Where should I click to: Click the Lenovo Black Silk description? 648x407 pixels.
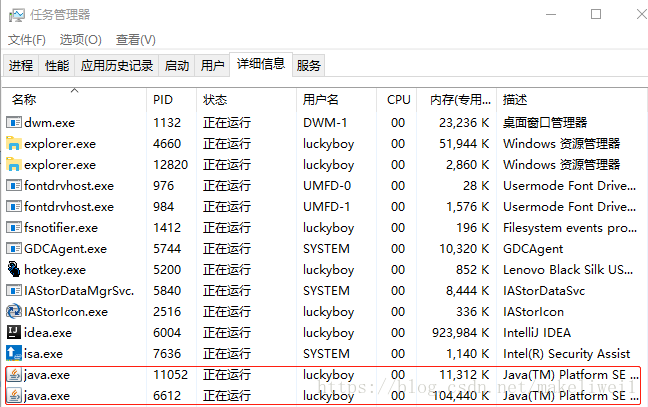pos(568,270)
